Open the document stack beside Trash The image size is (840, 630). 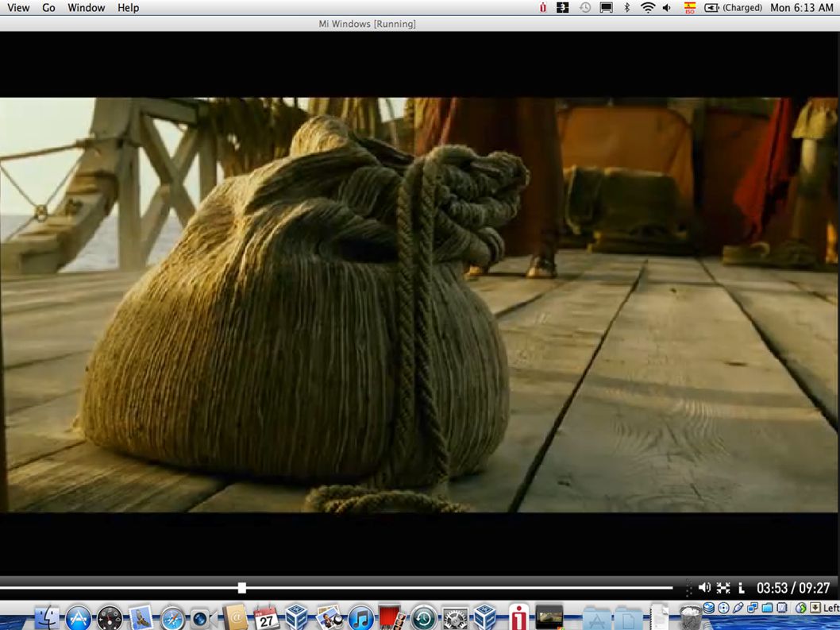660,617
